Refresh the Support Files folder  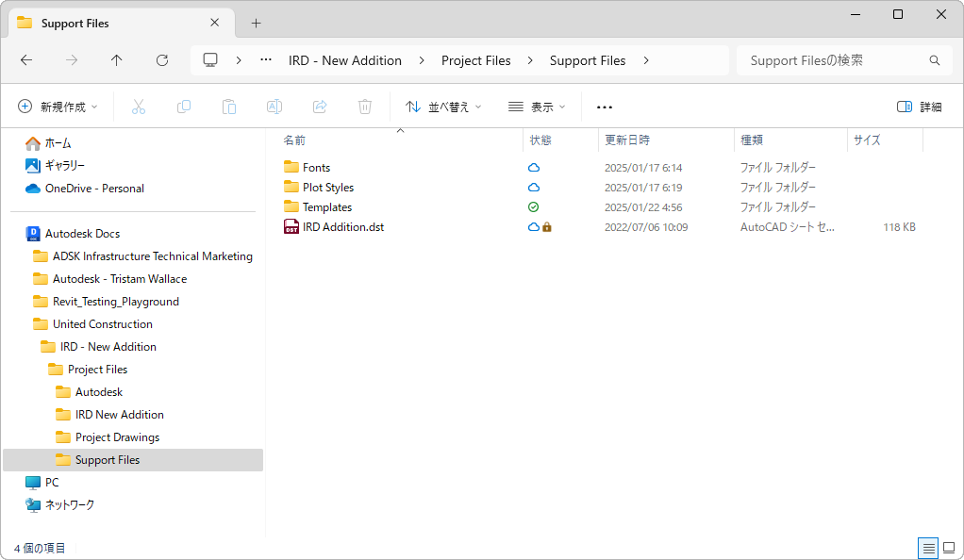tap(161, 60)
